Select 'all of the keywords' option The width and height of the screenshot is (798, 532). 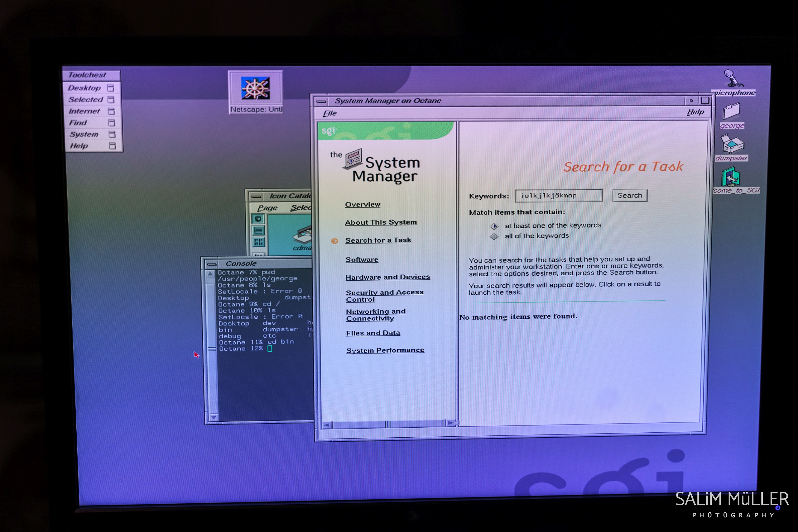pos(494,236)
